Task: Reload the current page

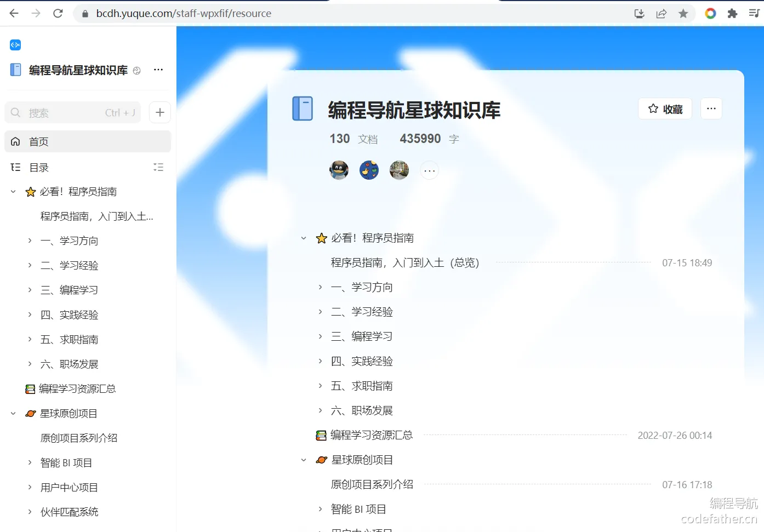Action: (x=58, y=13)
